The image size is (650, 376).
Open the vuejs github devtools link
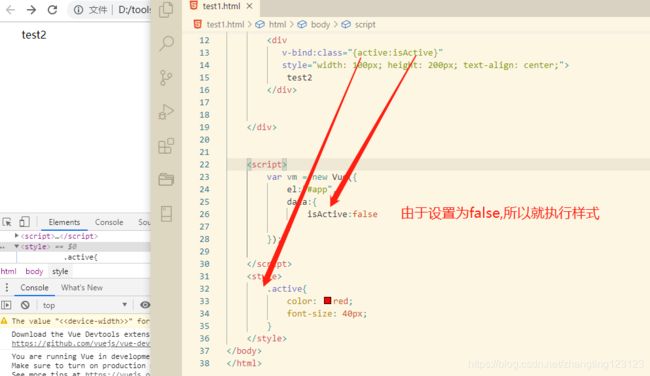[x=81, y=344]
